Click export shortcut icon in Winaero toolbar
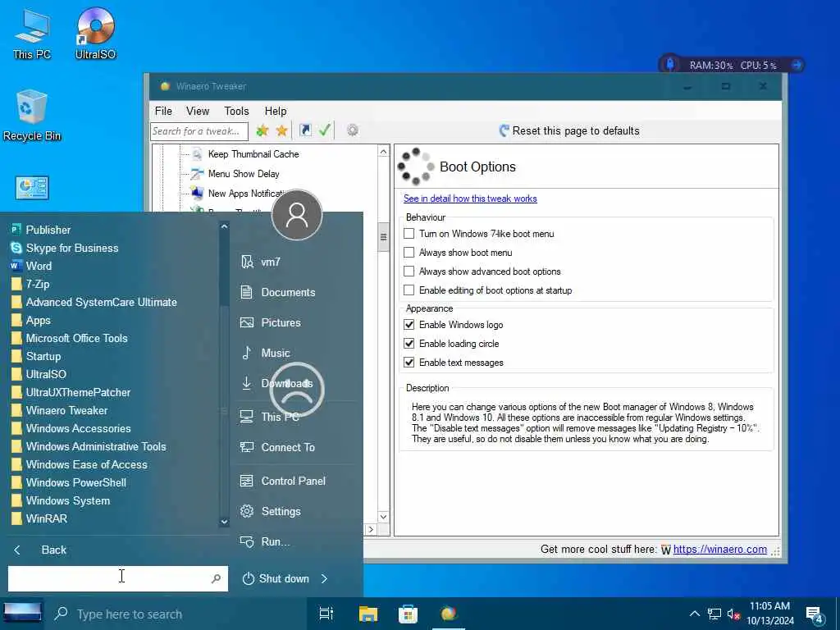Image resolution: width=840 pixels, height=630 pixels. tap(305, 130)
